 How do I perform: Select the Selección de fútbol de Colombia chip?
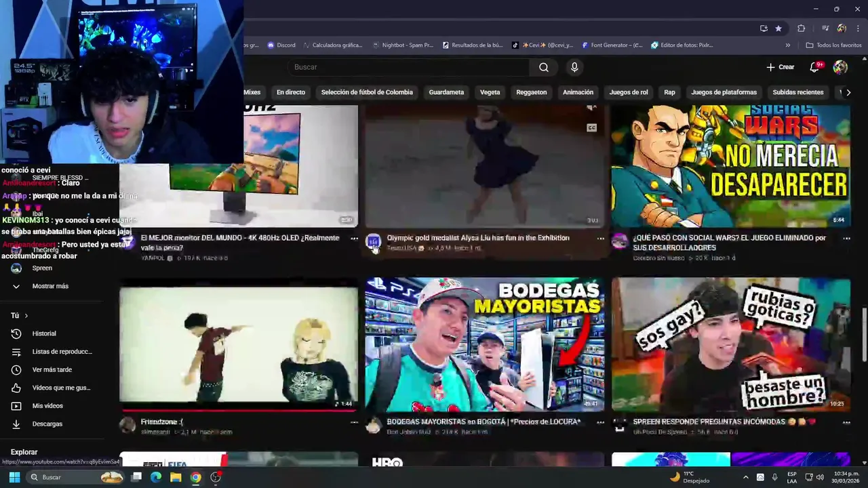(x=367, y=92)
